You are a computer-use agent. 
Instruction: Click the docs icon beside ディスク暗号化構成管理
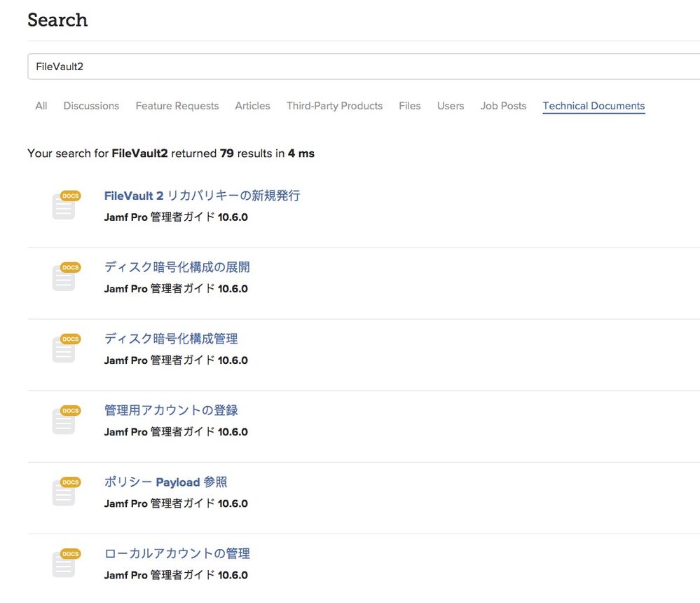click(66, 348)
